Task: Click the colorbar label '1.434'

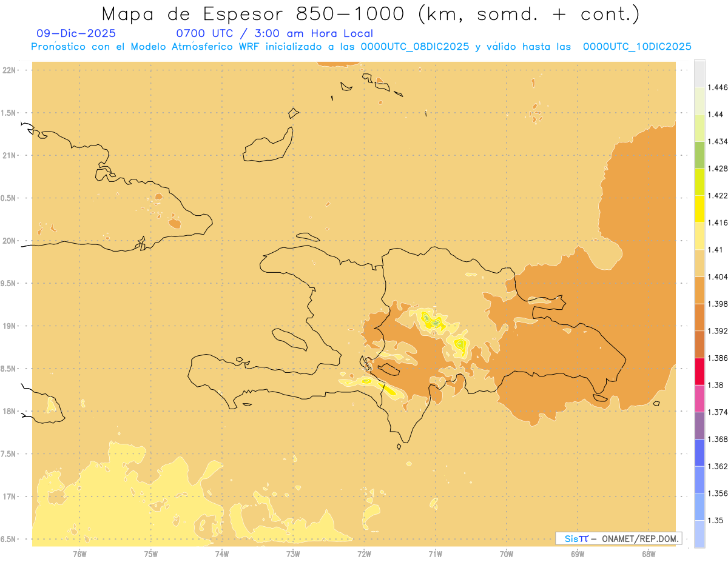Action: [x=718, y=141]
